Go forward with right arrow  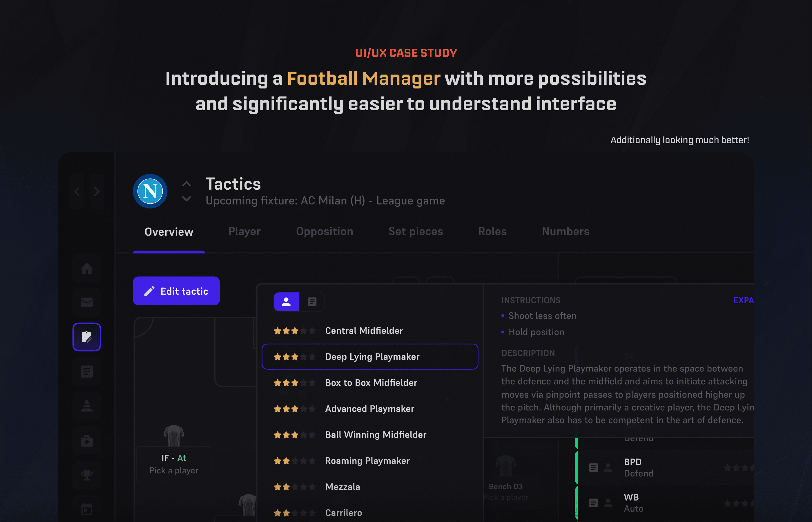click(97, 191)
